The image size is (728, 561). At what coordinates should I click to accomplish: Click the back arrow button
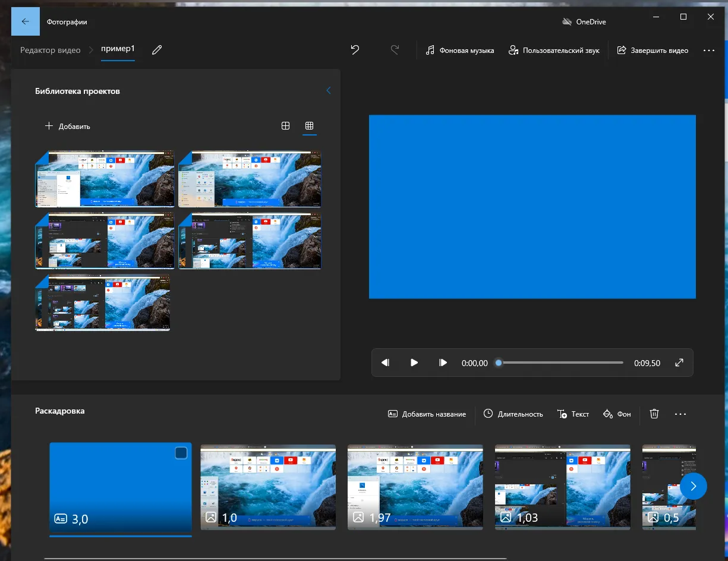[25, 21]
